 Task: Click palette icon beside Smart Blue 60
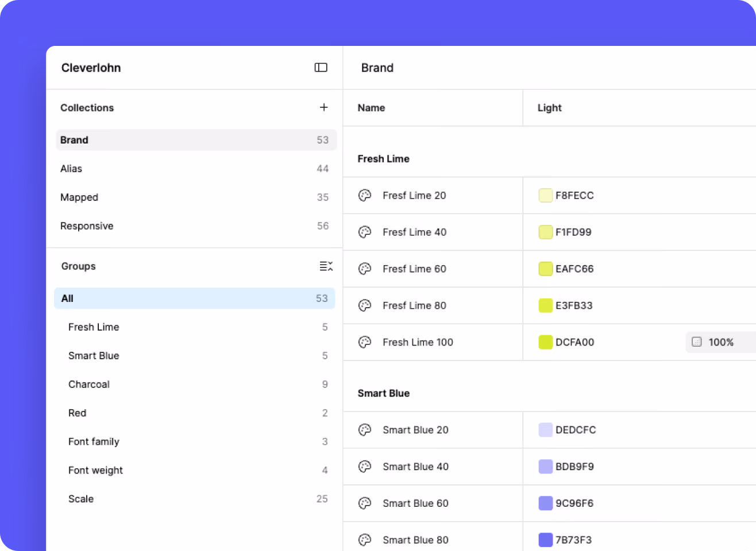pyautogui.click(x=365, y=503)
